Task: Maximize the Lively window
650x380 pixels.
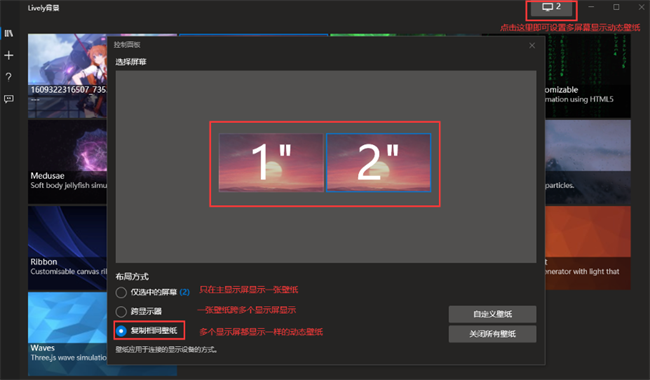Action: coord(616,7)
